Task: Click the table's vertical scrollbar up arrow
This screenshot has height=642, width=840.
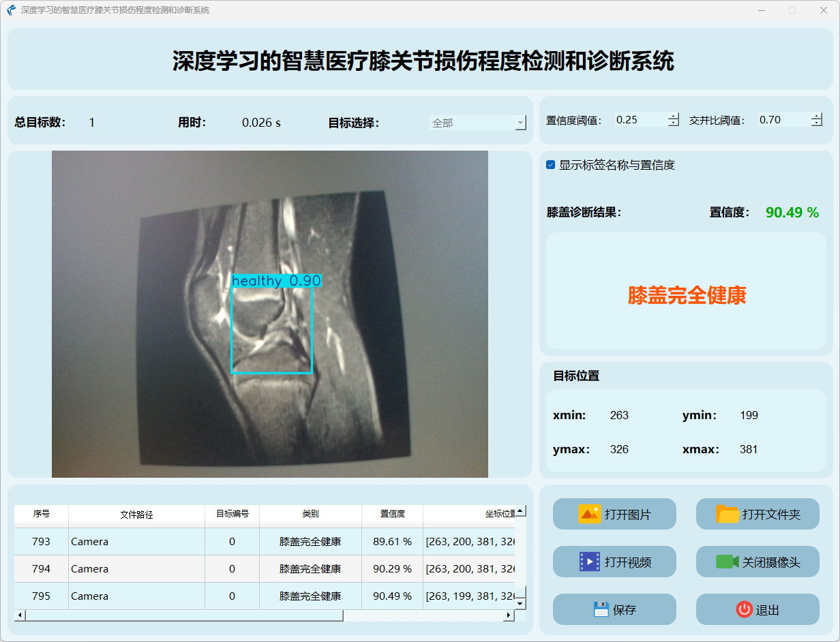Action: pos(520,510)
